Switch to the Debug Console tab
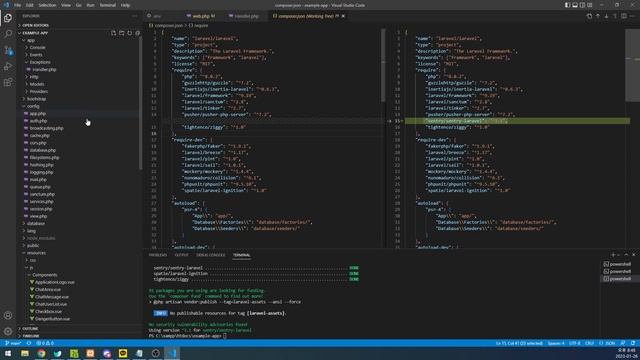 211,255
